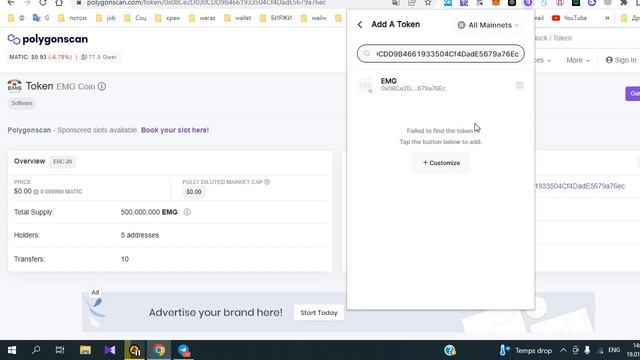Open File Explorer from the taskbar

(x=85, y=350)
